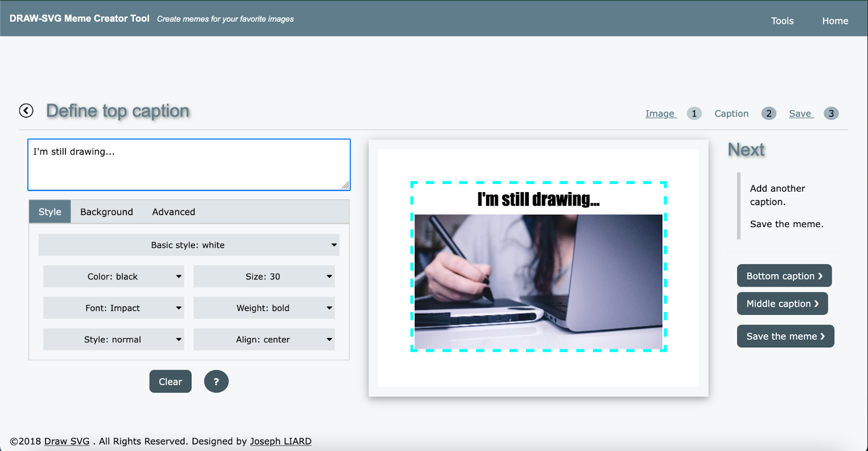Expand the Weight: bold dropdown
This screenshot has width=868, height=451.
(264, 308)
